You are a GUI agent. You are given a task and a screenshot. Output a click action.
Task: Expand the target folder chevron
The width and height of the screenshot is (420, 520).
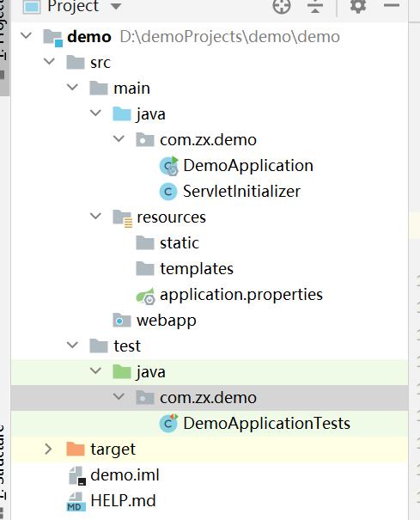point(48,449)
